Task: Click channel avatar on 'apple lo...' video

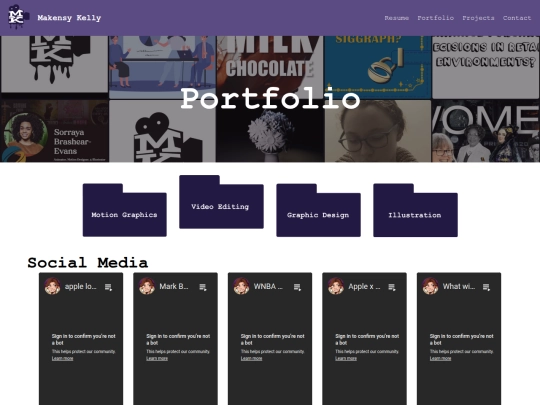Action: click(x=52, y=286)
